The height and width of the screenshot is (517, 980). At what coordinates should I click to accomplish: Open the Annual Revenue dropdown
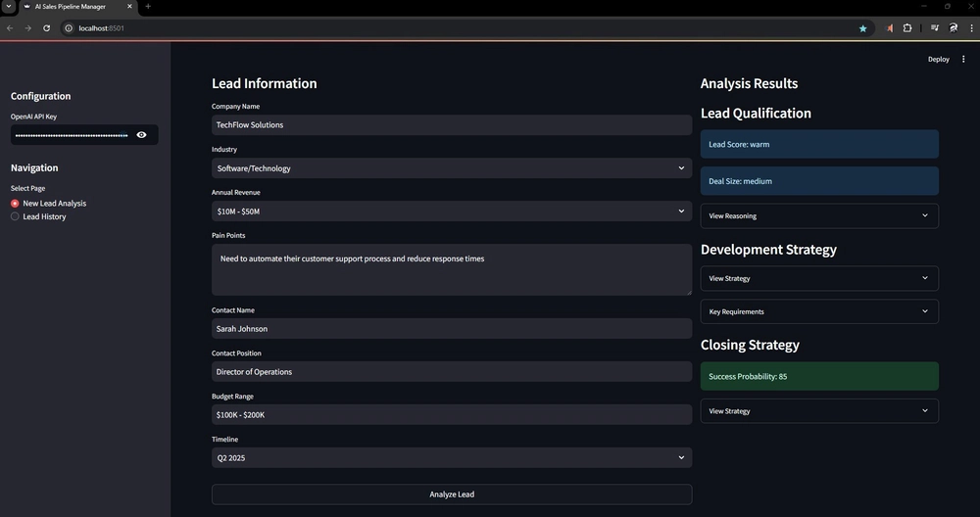pyautogui.click(x=451, y=211)
